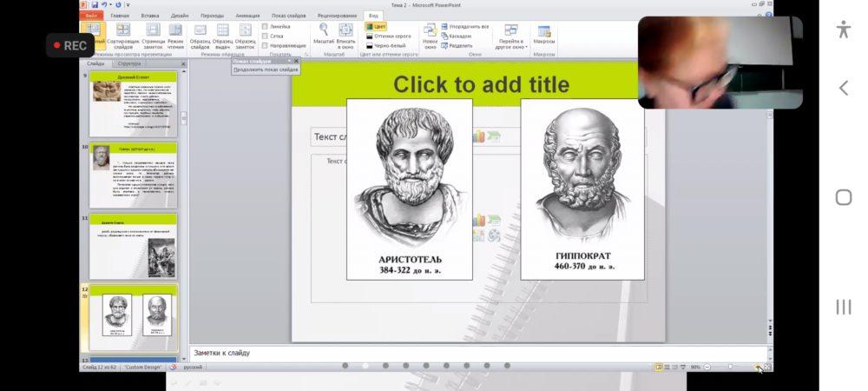The width and height of the screenshot is (868, 391).
Task: Expand Switch Windows dropdown (Перейти в другое окно)
Action: coord(511,36)
